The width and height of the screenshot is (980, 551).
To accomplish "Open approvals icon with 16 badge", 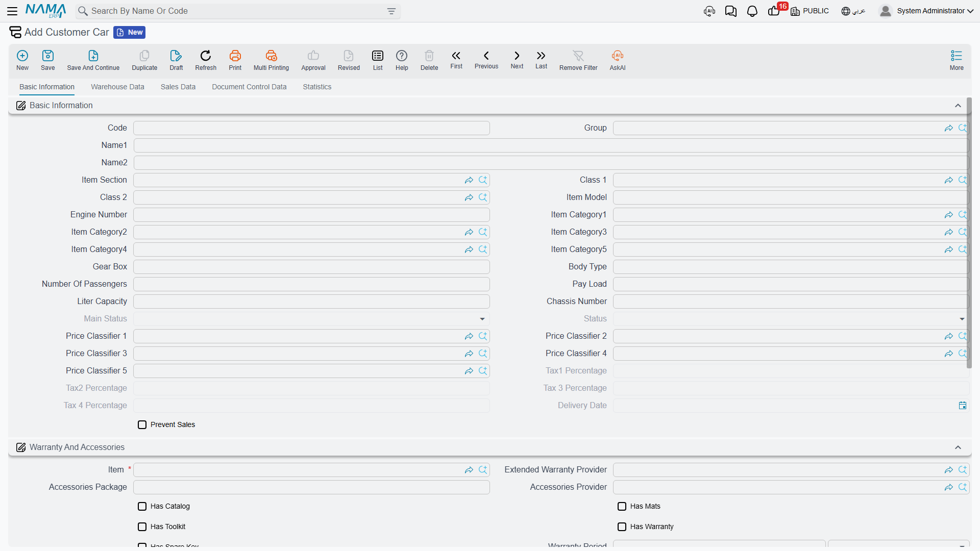I will coord(775,10).
